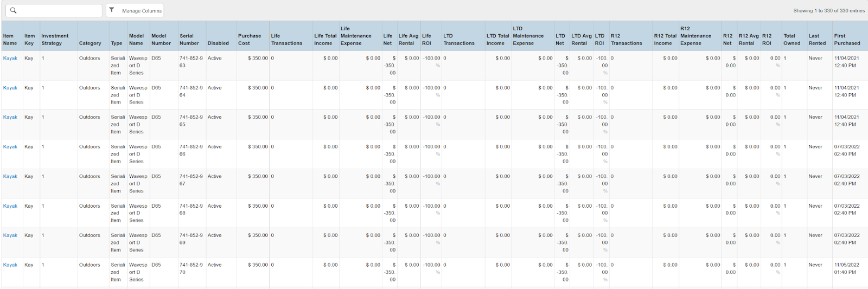
Task: Sort by Life Transactions column header
Action: click(286, 40)
